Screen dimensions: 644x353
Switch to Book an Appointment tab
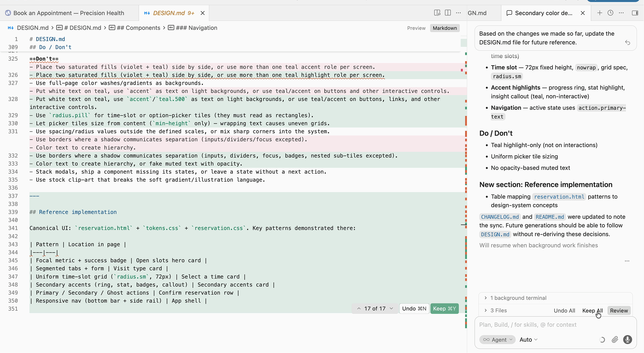coord(69,13)
